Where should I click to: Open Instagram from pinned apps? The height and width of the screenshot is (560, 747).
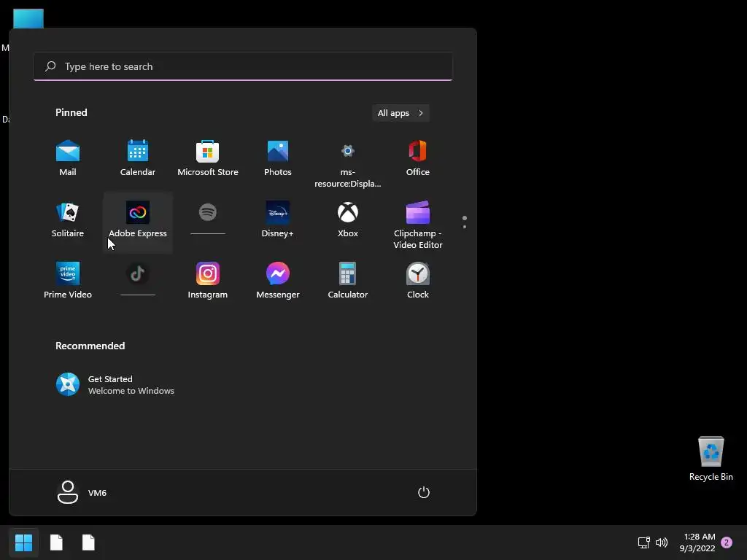pos(208,281)
